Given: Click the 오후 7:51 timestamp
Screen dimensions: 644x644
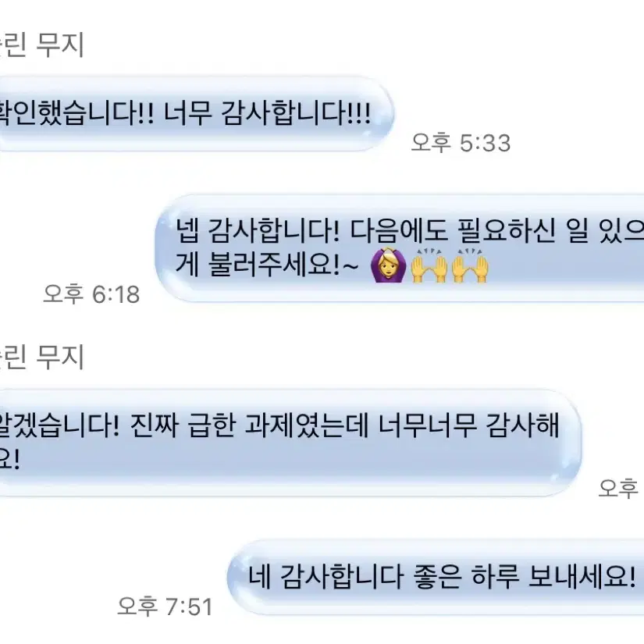Looking at the screenshot, I should click(165, 607).
